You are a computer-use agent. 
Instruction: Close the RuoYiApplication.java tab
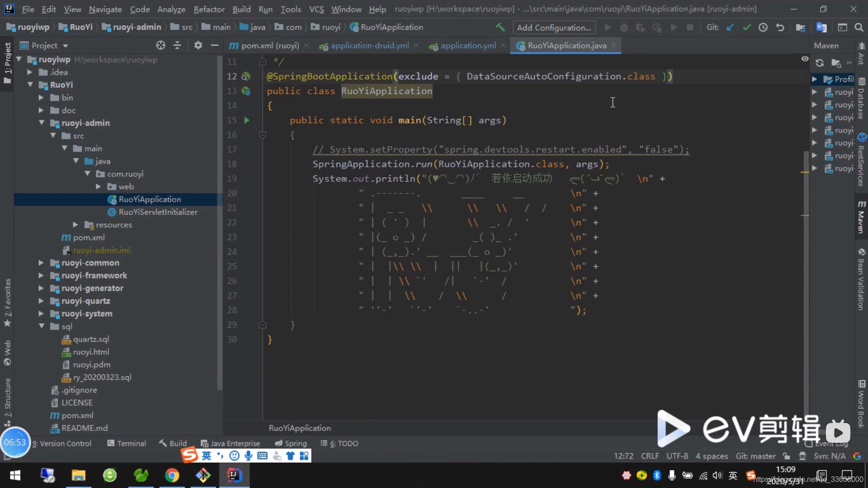(x=613, y=45)
